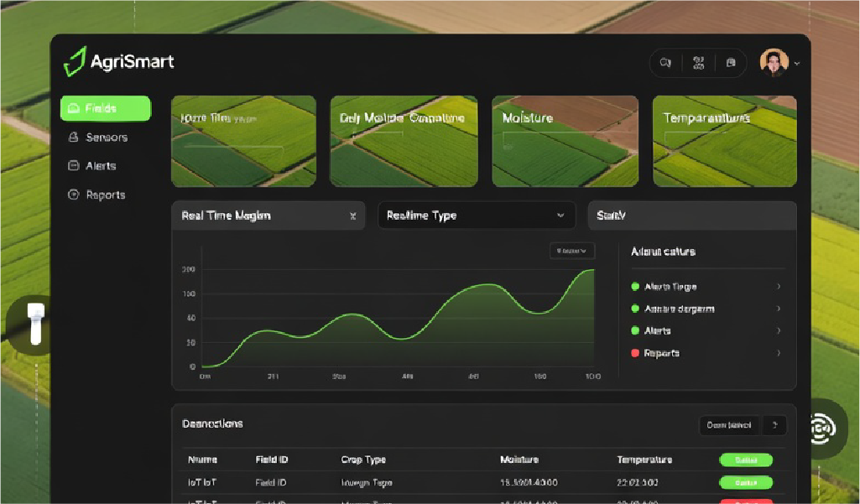This screenshot has width=860, height=504.
Task: Click the green button in IoT row
Action: (x=746, y=482)
